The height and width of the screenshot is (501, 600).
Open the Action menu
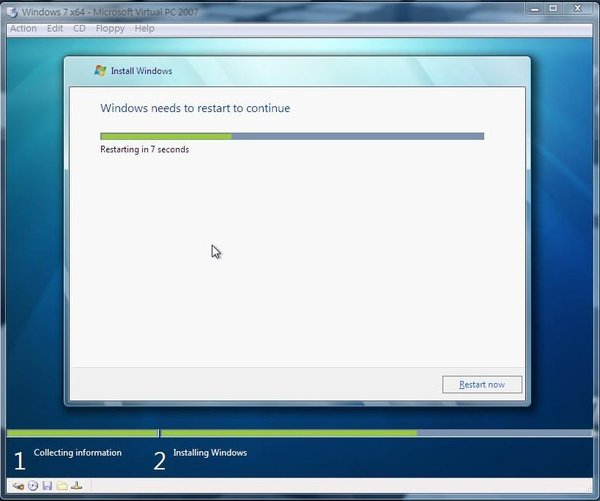point(23,29)
